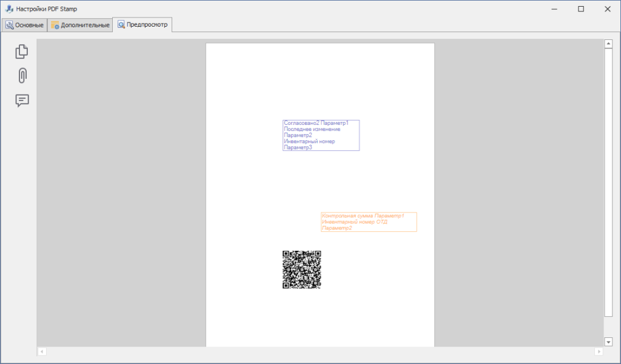Click the vertical scrollbar thumb

coord(608,182)
